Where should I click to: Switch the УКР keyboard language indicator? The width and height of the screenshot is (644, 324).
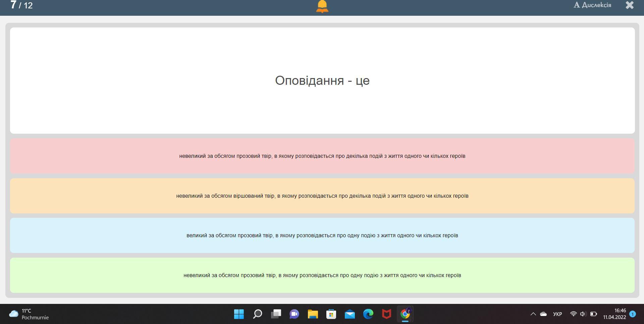click(557, 314)
